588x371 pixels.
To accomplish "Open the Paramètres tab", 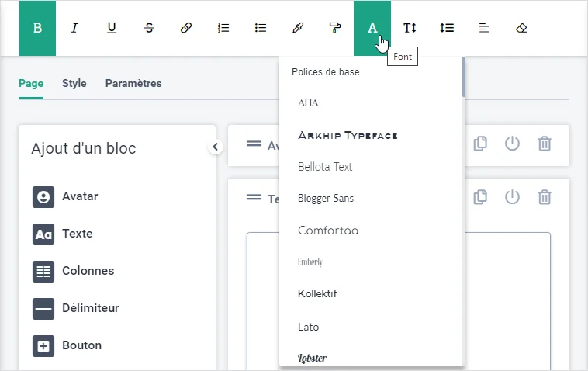I will (133, 83).
